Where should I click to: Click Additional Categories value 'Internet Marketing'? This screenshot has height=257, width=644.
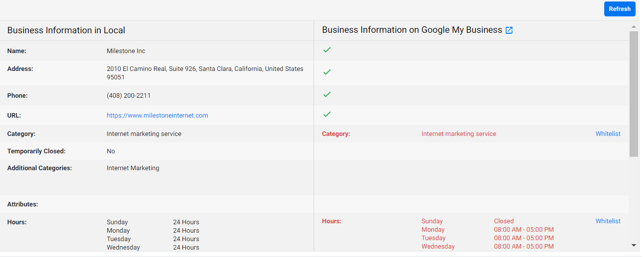click(x=133, y=168)
